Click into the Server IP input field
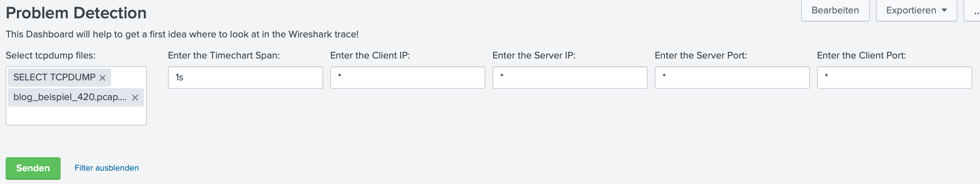Viewport: 980px width, 184px height. (x=569, y=78)
